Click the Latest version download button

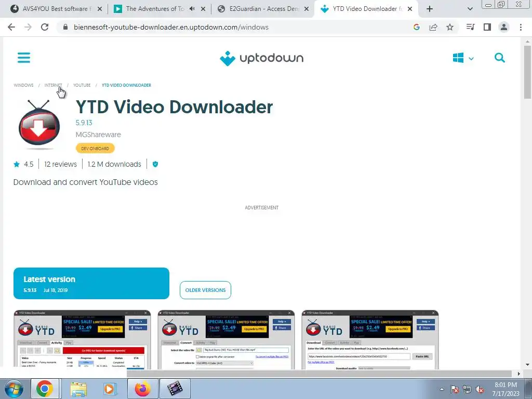point(91,283)
